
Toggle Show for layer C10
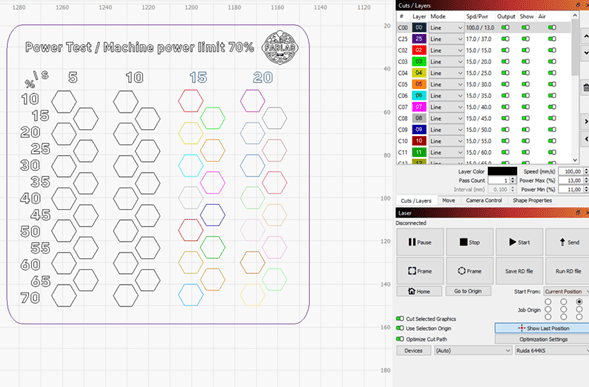coord(526,141)
